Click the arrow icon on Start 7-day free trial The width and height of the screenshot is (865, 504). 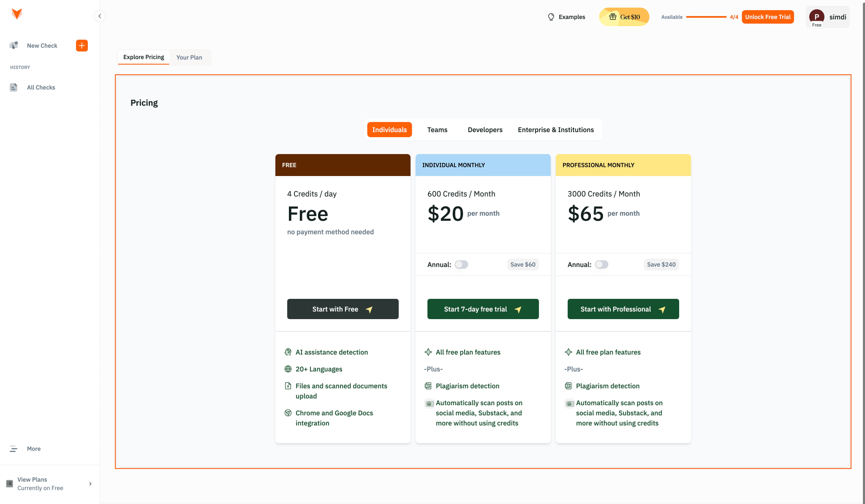[x=518, y=309]
